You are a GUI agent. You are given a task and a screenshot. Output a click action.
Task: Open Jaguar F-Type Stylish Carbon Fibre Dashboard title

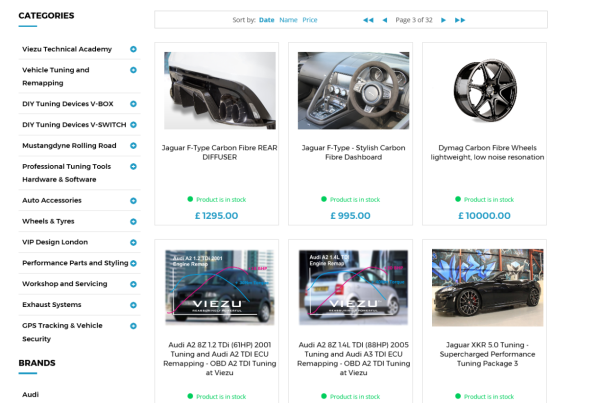(353, 152)
